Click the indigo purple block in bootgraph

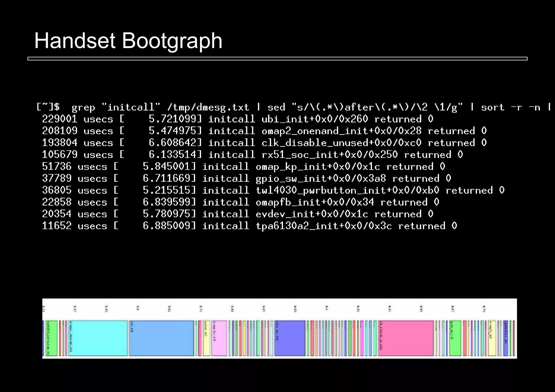[x=290, y=338]
